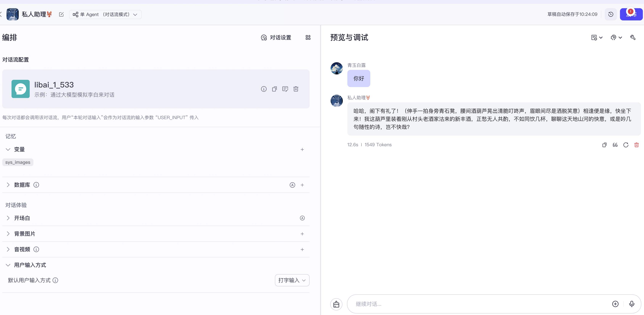Image resolution: width=644 pixels, height=315 pixels.
Task: Open the typing input method dropdown
Action: [x=292, y=280]
